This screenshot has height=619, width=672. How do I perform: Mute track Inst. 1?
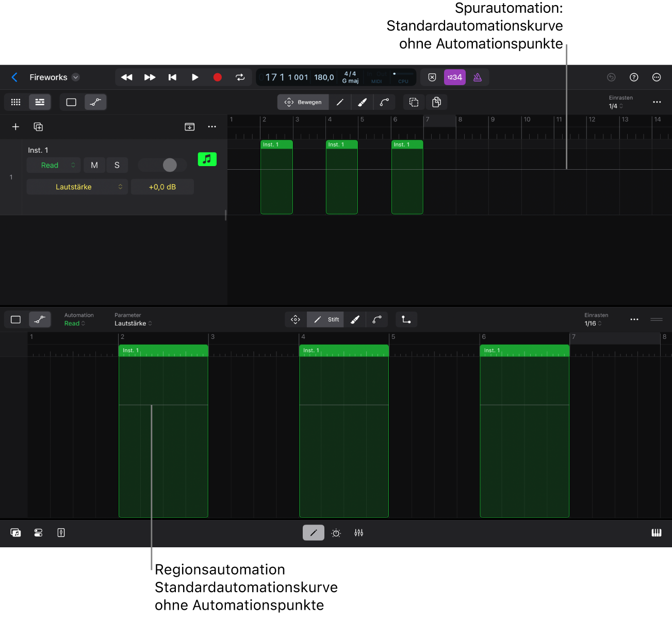(94, 165)
